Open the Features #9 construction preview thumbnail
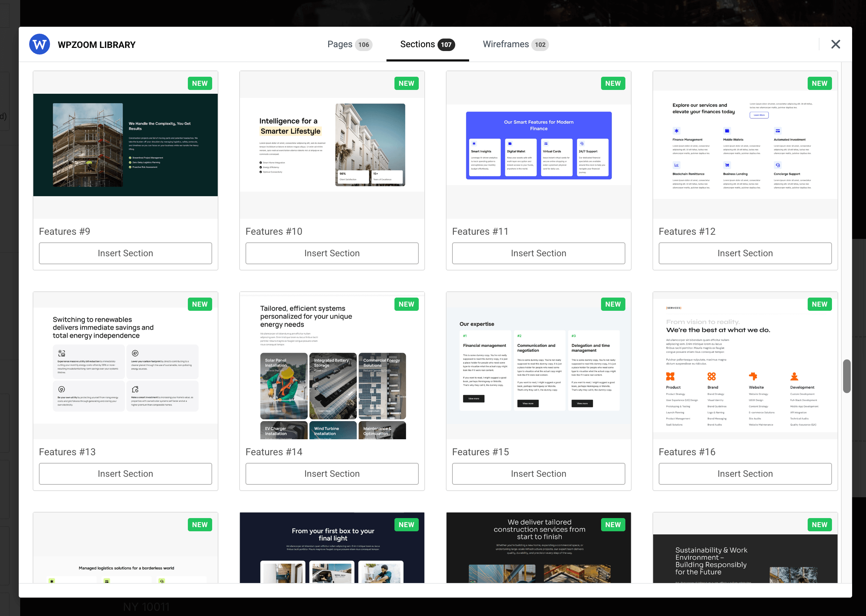 (125, 145)
